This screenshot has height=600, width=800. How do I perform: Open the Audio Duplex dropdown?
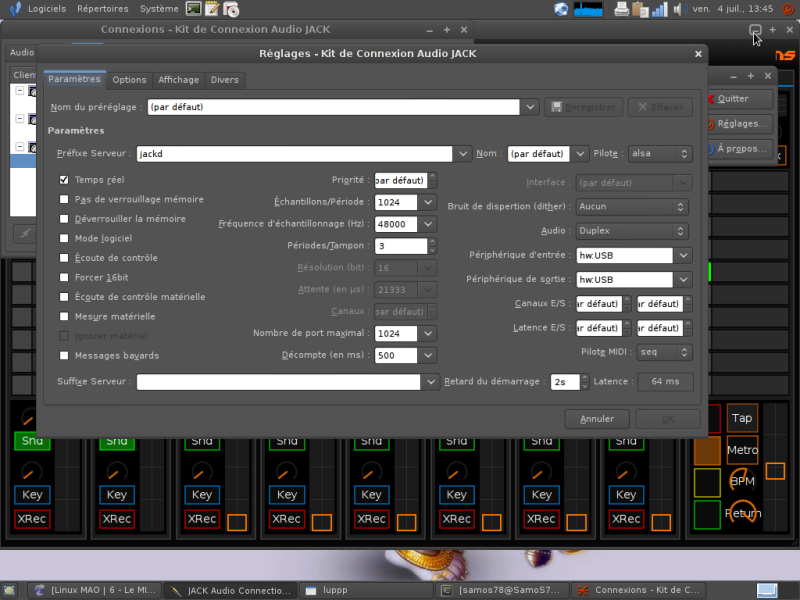tap(632, 231)
